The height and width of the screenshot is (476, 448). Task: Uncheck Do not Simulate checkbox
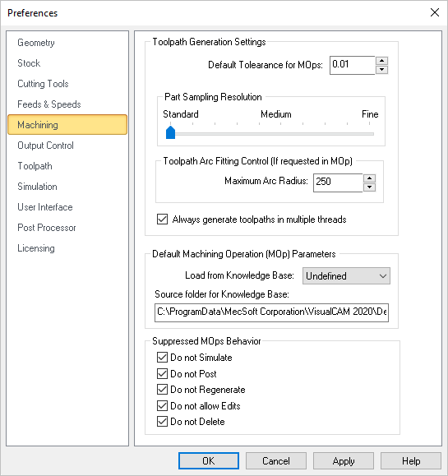(163, 358)
